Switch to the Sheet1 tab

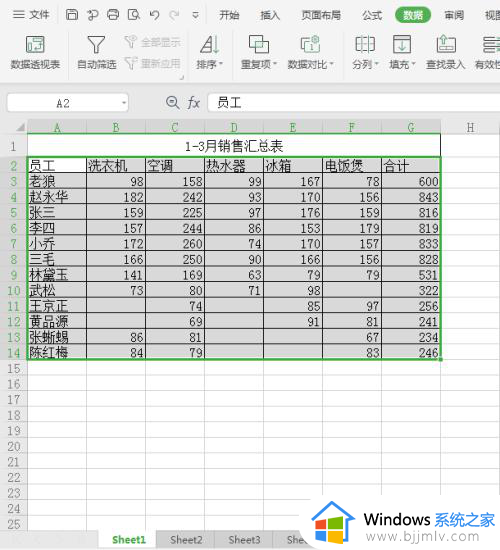click(128, 539)
